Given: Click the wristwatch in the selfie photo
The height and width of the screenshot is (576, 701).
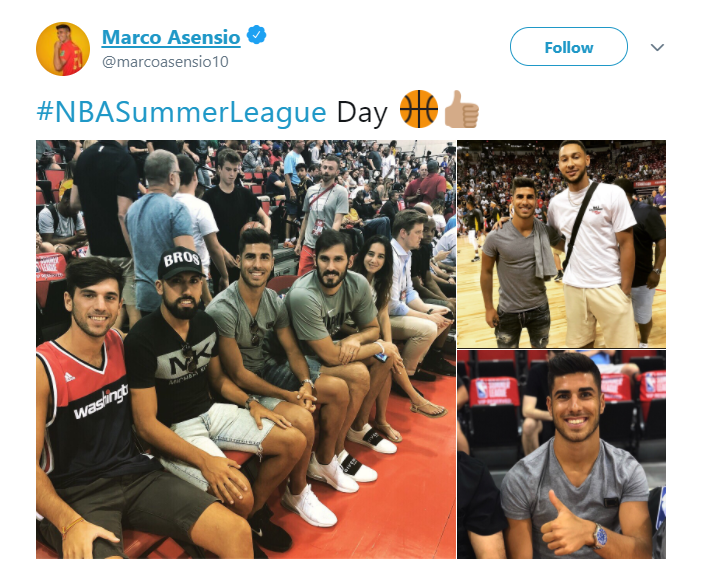Looking at the screenshot, I should click(600, 535).
